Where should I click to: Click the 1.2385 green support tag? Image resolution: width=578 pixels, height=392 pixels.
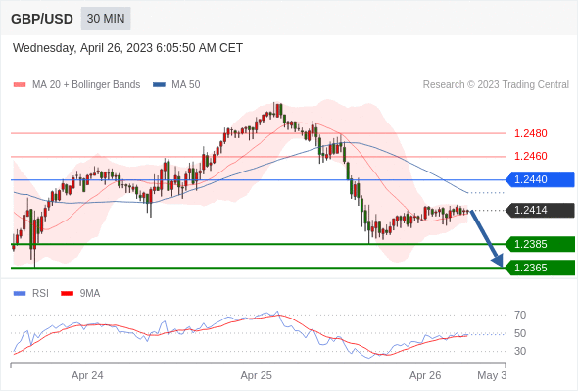[x=540, y=244]
